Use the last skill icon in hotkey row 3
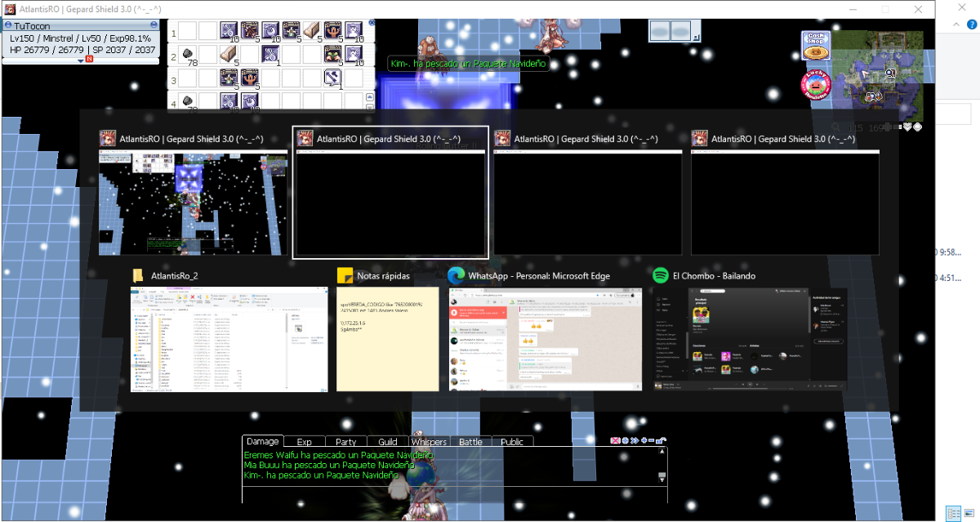The image size is (980, 522). (333, 78)
